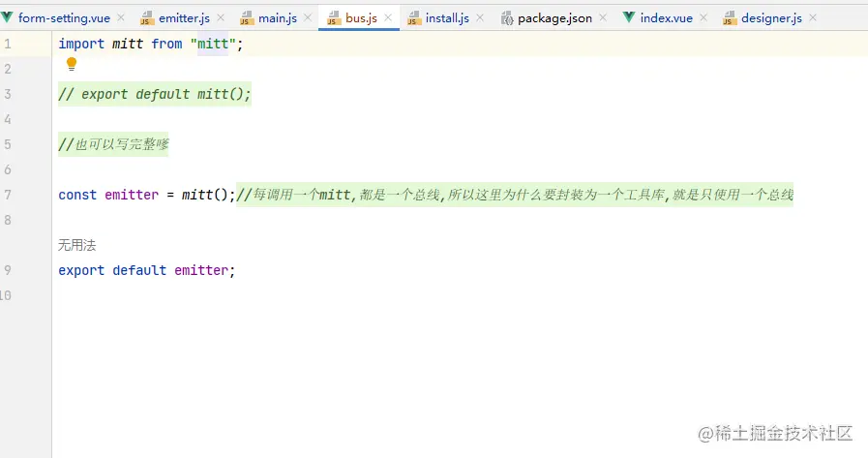Close the bus.js tab
Viewport: 868px width, 458px height.
pyautogui.click(x=388, y=17)
